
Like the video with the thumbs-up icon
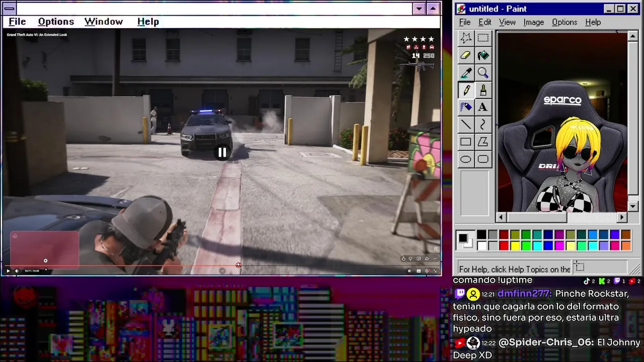[x=403, y=259]
